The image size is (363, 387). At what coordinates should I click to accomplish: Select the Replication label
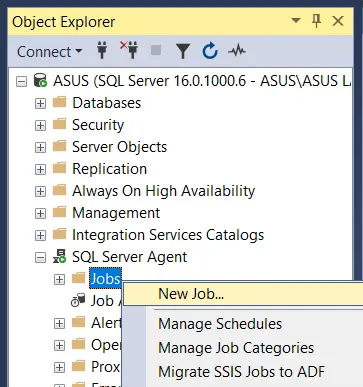point(109,169)
